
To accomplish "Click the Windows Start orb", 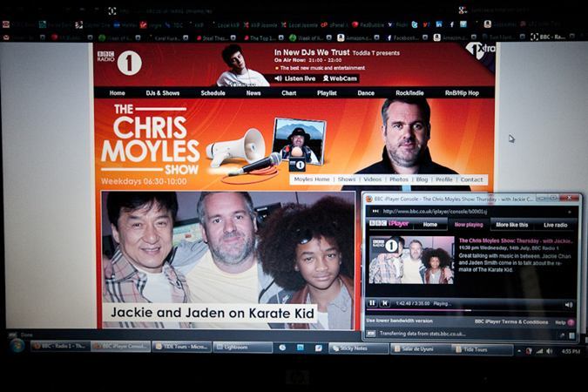I will (x=17, y=345).
